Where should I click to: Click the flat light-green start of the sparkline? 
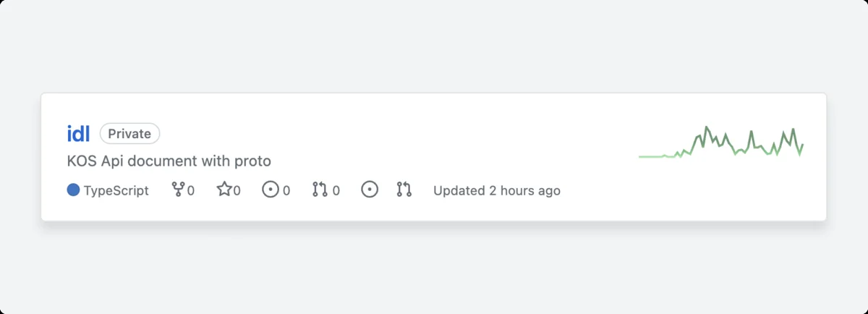pos(650,156)
